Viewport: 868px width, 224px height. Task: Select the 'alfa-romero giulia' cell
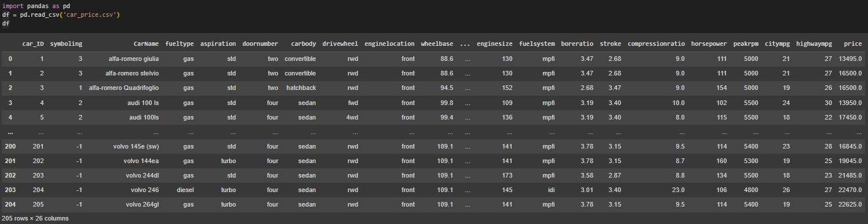(x=134, y=59)
